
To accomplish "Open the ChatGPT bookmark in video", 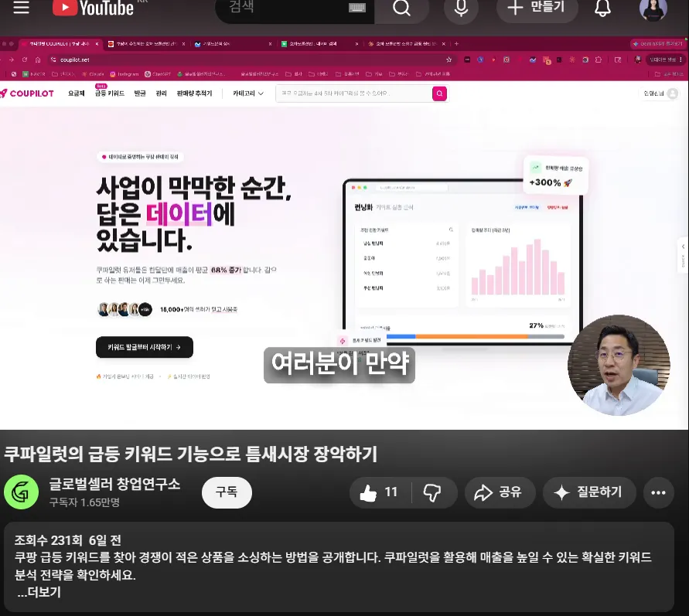I will pyautogui.click(x=158, y=74).
